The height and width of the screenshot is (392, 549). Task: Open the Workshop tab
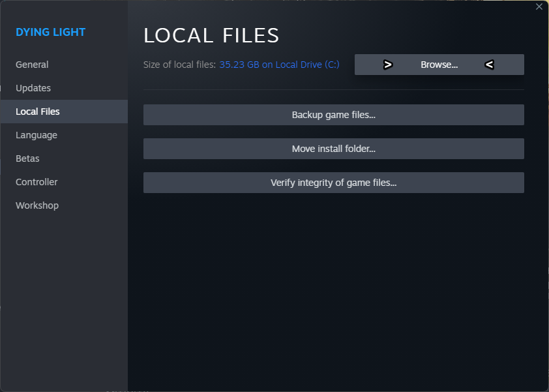click(x=64, y=205)
